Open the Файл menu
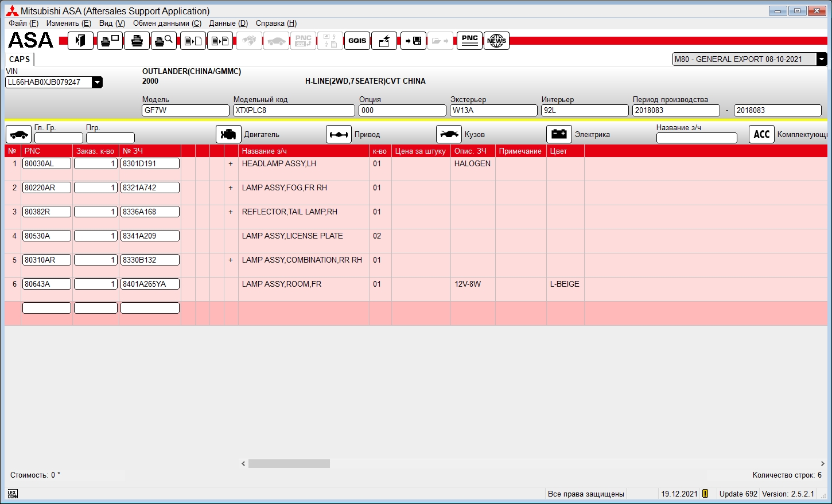This screenshot has width=832, height=504. 24,24
